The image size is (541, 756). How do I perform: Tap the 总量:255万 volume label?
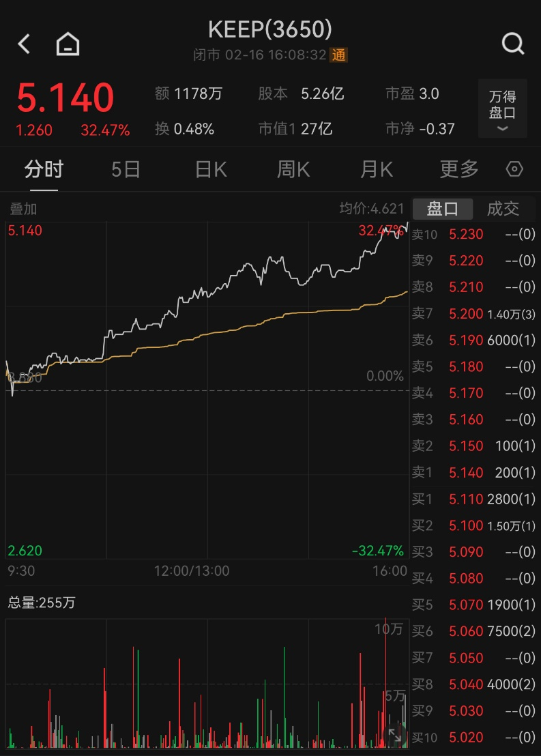42,602
